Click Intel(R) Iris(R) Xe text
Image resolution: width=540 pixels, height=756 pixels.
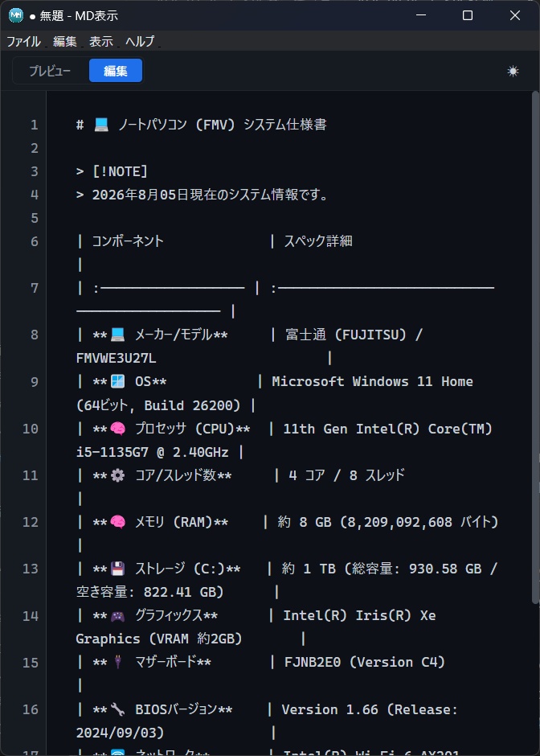pos(359,616)
